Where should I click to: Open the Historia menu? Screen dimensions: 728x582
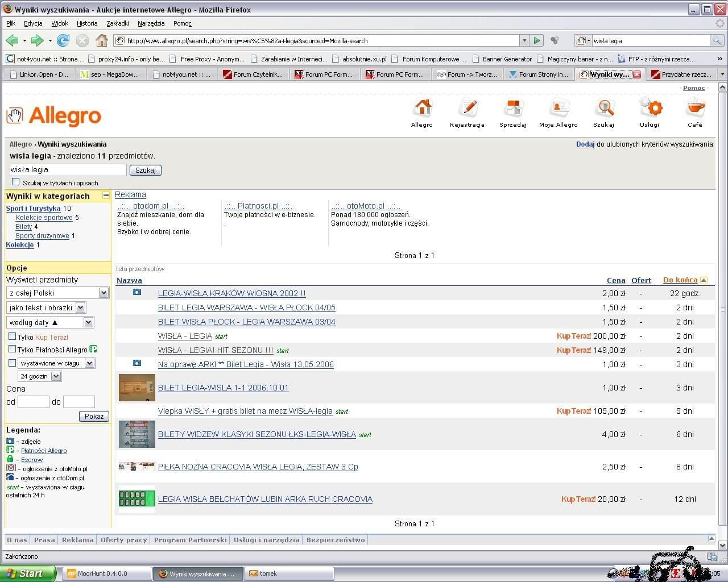pos(87,23)
